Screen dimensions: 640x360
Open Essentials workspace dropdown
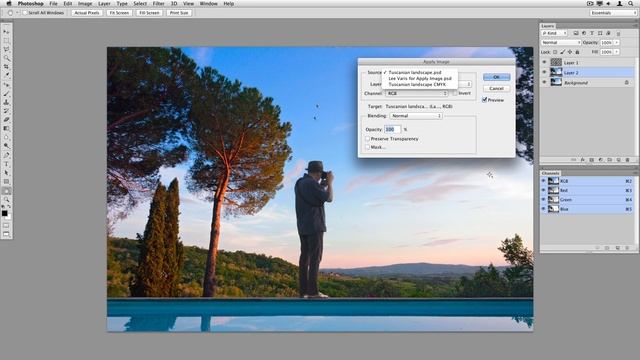613,13
